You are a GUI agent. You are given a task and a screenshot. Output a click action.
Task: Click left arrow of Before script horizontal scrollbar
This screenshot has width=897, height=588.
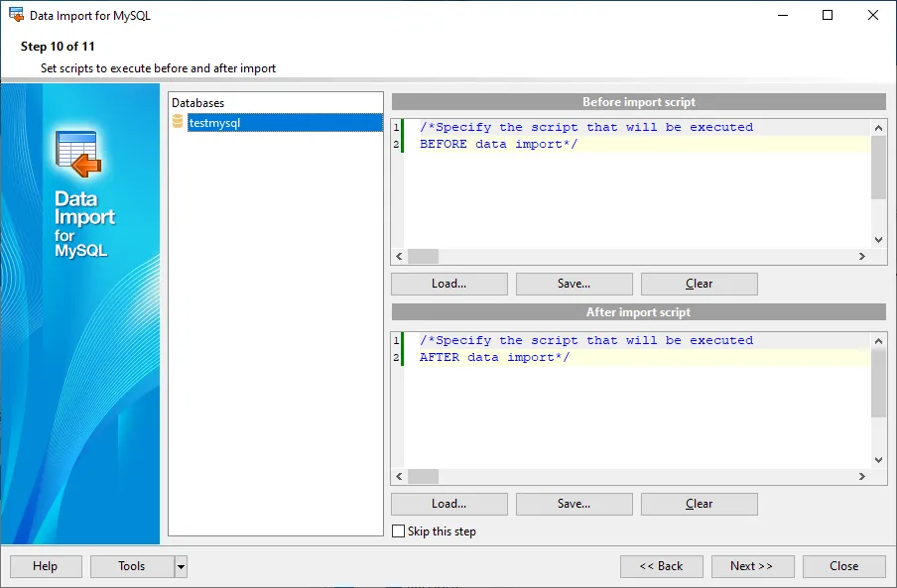click(399, 257)
